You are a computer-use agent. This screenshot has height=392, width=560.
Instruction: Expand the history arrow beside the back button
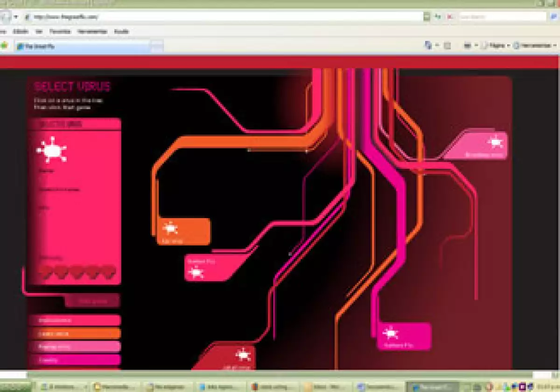tap(16, 17)
